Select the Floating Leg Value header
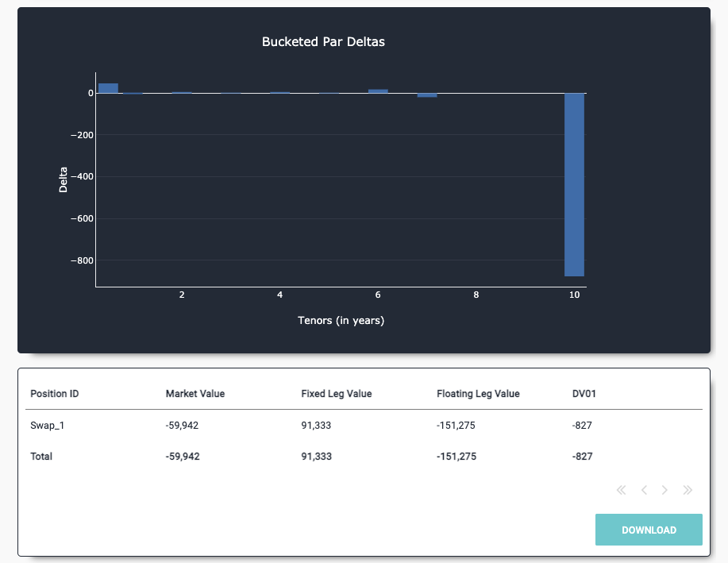728x563 pixels. coord(478,394)
